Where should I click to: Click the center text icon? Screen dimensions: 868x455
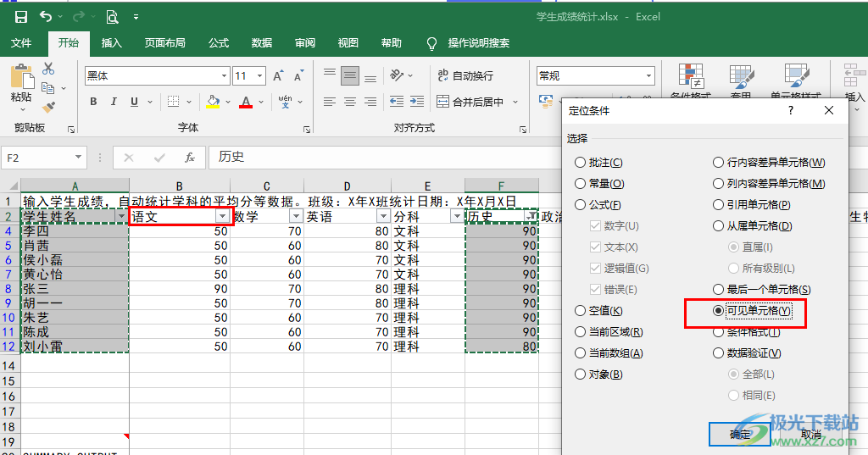[350, 102]
